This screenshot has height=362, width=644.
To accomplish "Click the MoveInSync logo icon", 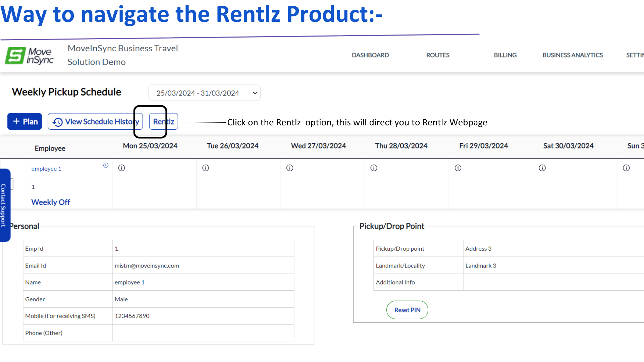I will point(15,55).
